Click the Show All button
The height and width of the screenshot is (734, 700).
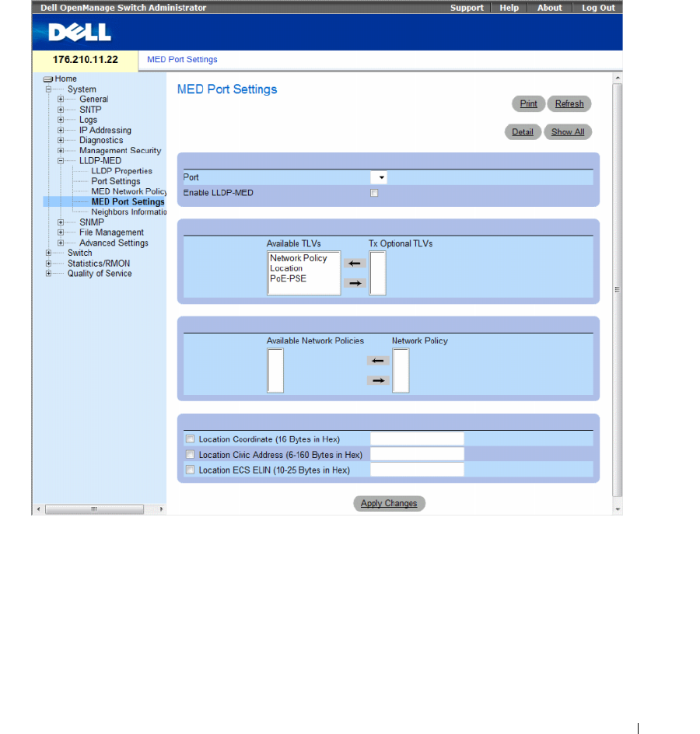pos(568,132)
